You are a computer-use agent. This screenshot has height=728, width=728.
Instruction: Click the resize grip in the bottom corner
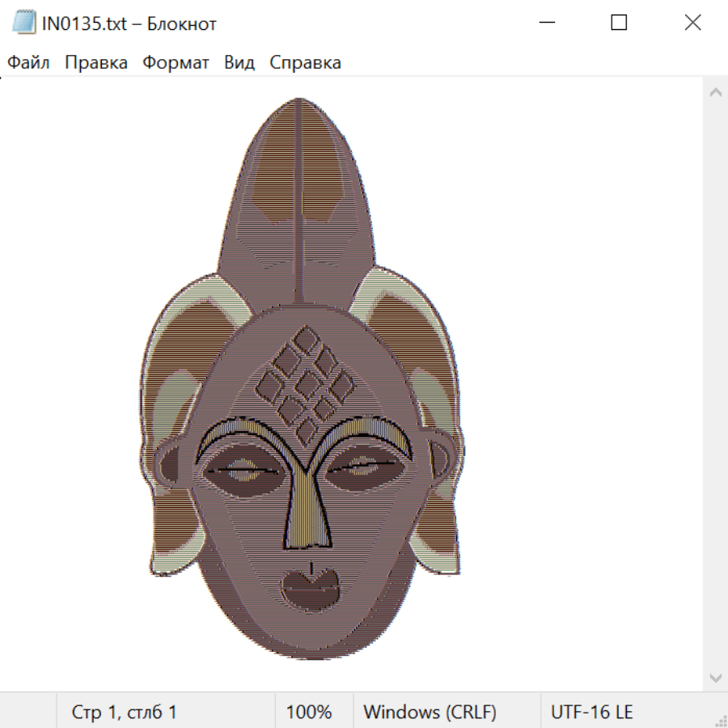point(719,719)
